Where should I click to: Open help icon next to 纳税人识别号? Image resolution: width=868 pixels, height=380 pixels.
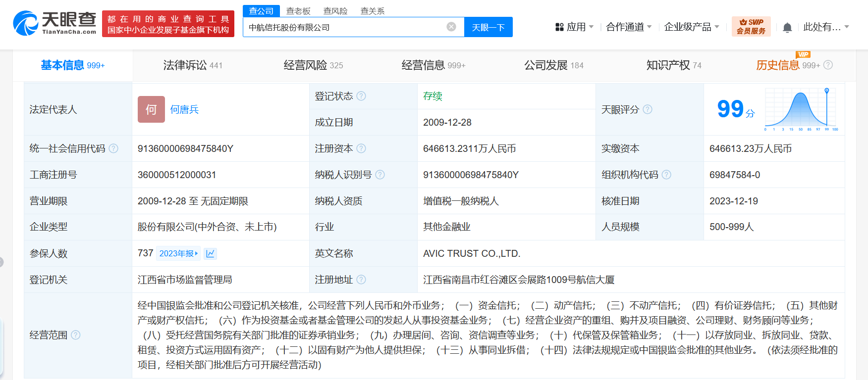pyautogui.click(x=380, y=175)
